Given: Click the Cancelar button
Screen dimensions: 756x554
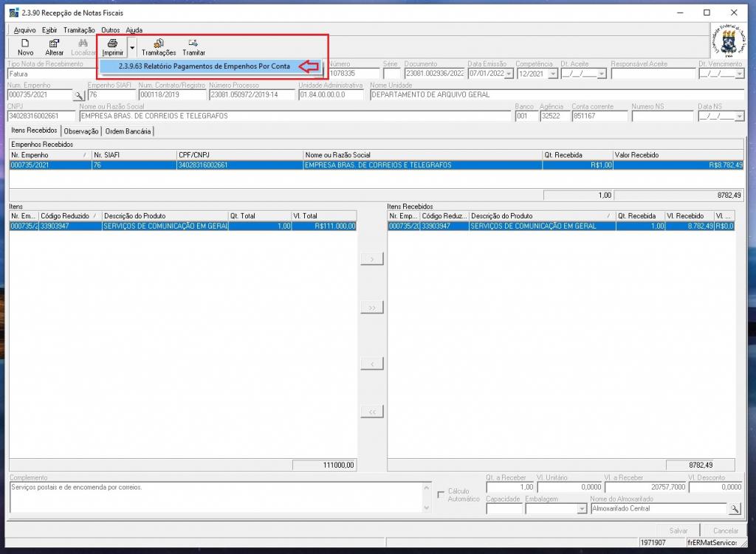Looking at the screenshot, I should coord(725,530).
